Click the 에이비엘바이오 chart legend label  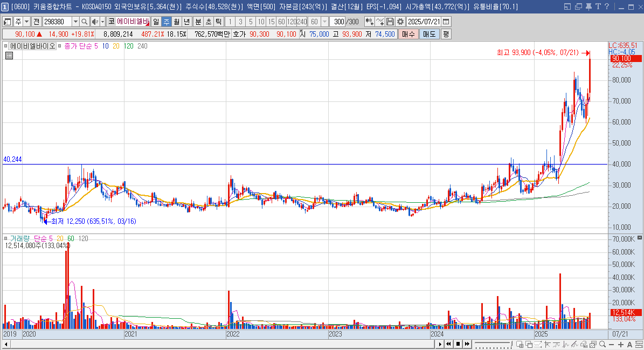click(x=33, y=46)
